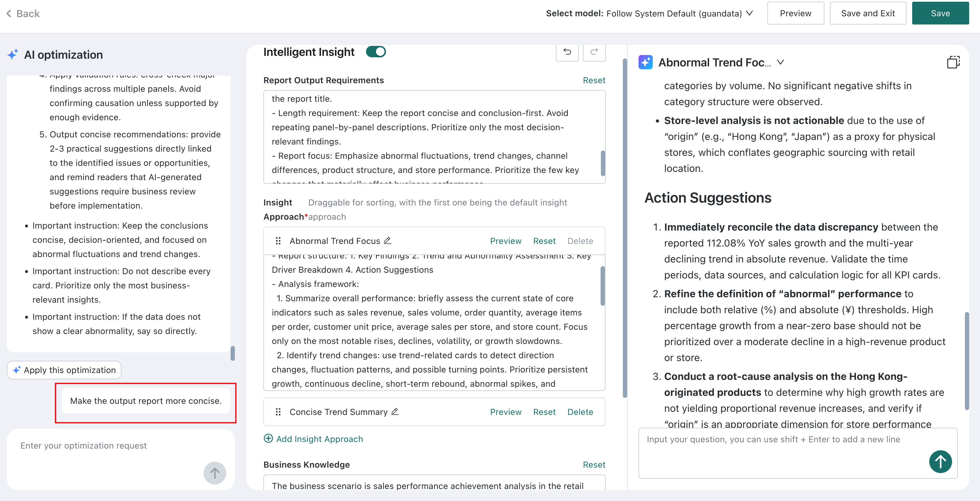
Task: Click Add Insight Approach
Action: tap(313, 439)
